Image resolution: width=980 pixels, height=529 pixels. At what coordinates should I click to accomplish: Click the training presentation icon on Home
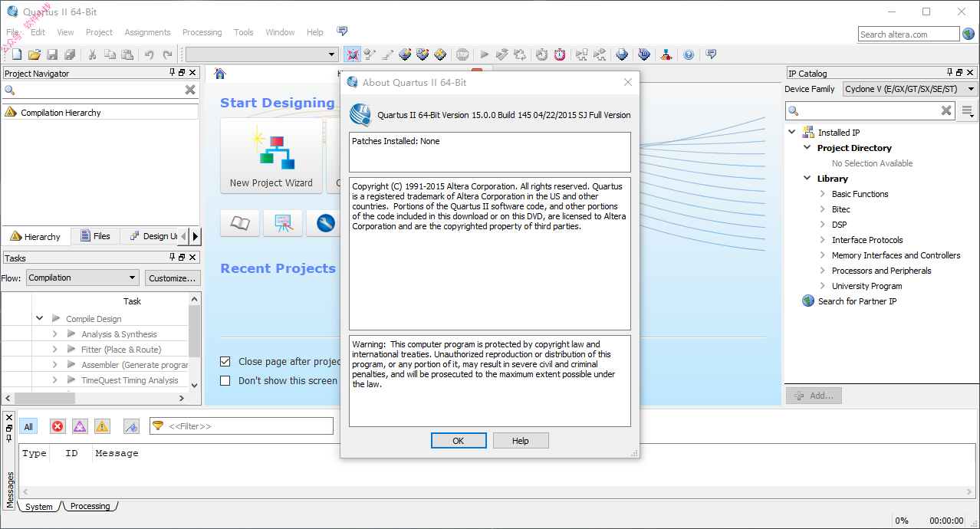click(283, 223)
